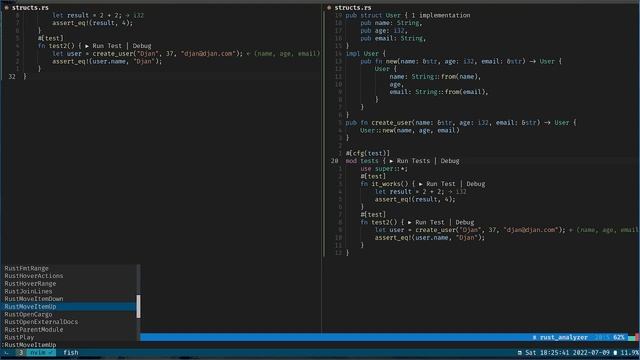
Task: Click the Rust file icon in the right structs.rs title
Action: tap(329, 8)
